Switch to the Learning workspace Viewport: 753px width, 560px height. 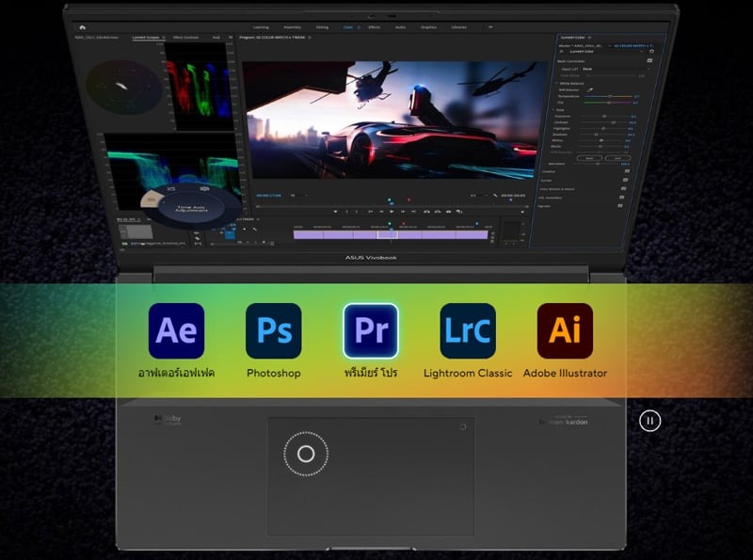click(x=261, y=27)
